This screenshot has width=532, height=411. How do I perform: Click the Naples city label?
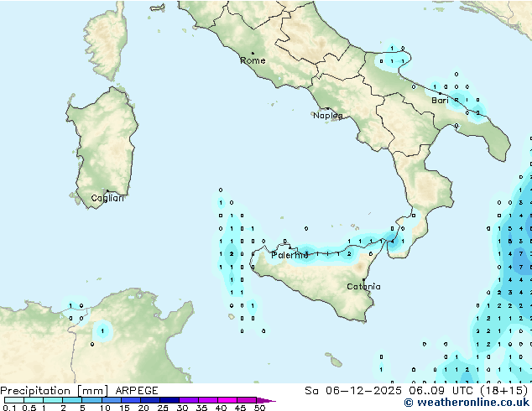(x=328, y=116)
